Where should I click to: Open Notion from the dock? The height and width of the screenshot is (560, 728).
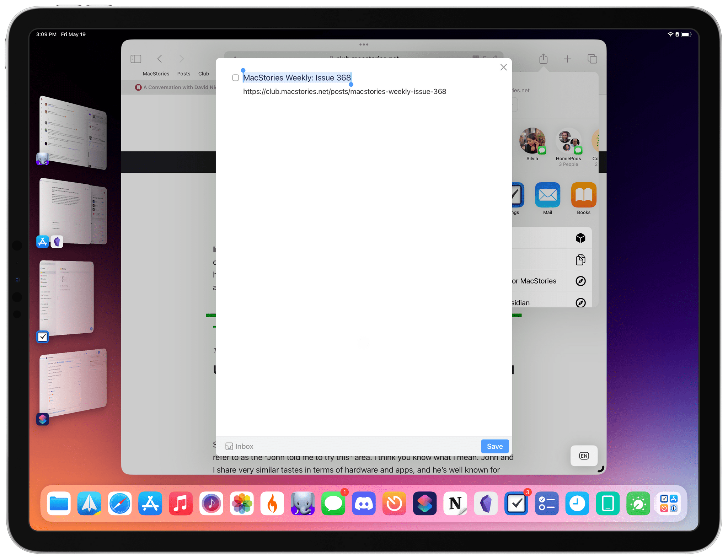[x=455, y=504]
